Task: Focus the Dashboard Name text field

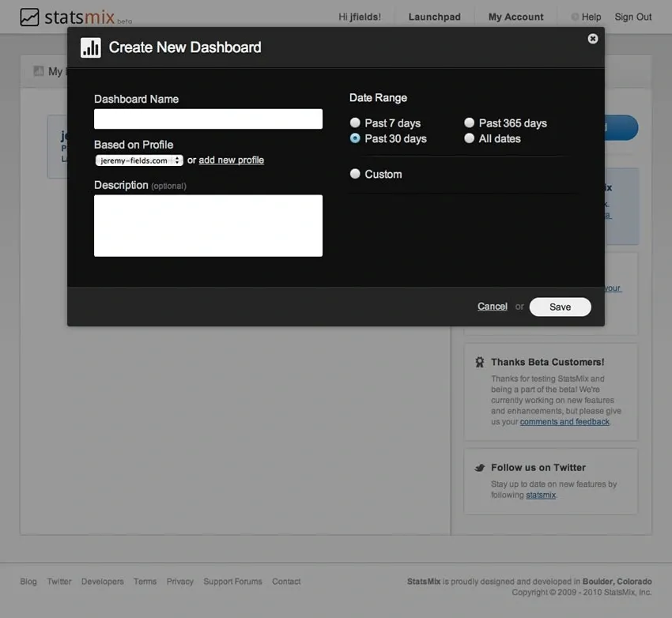Action: [208, 119]
